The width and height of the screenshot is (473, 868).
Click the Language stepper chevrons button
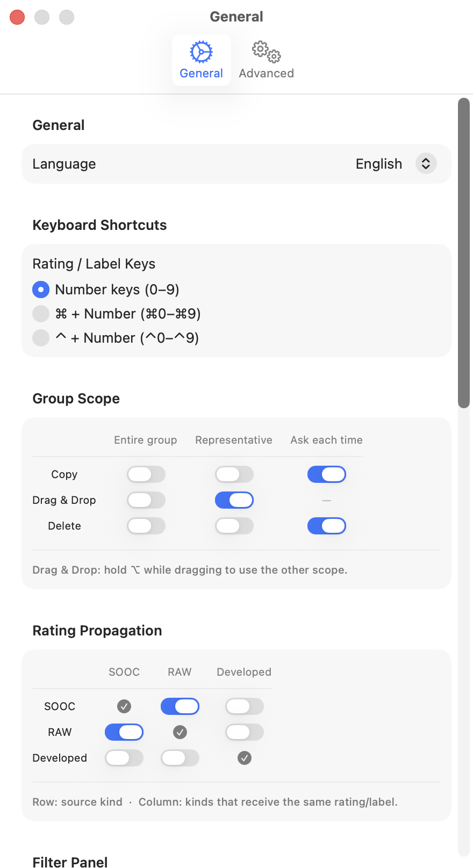click(426, 164)
